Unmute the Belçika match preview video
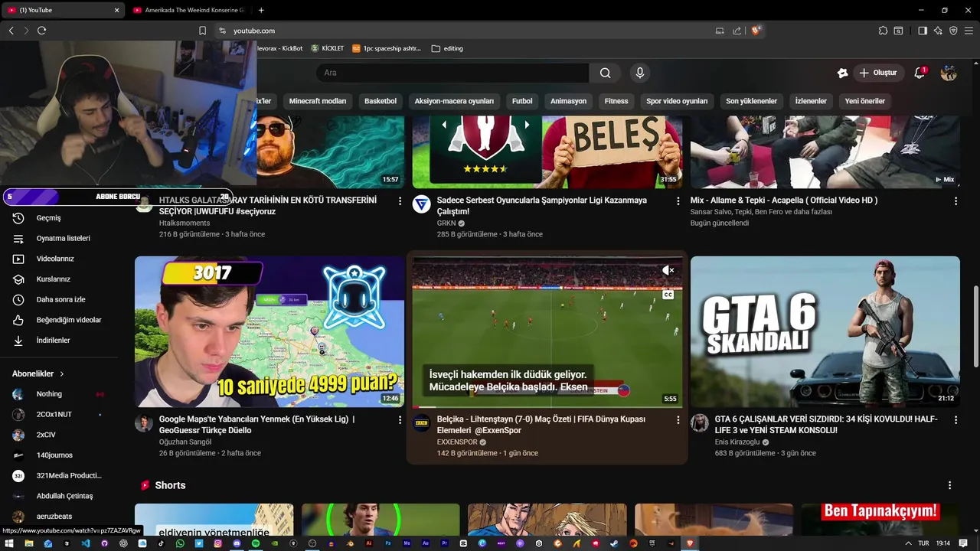 [668, 270]
